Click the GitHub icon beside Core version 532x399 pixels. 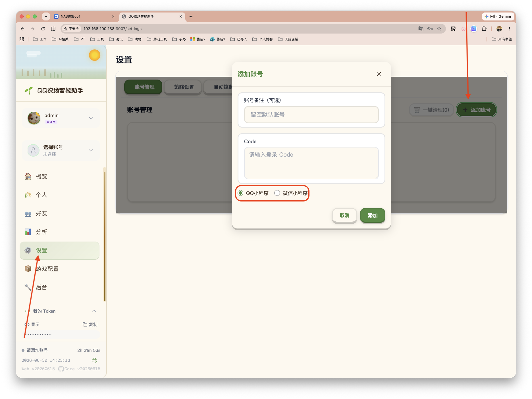(61, 369)
